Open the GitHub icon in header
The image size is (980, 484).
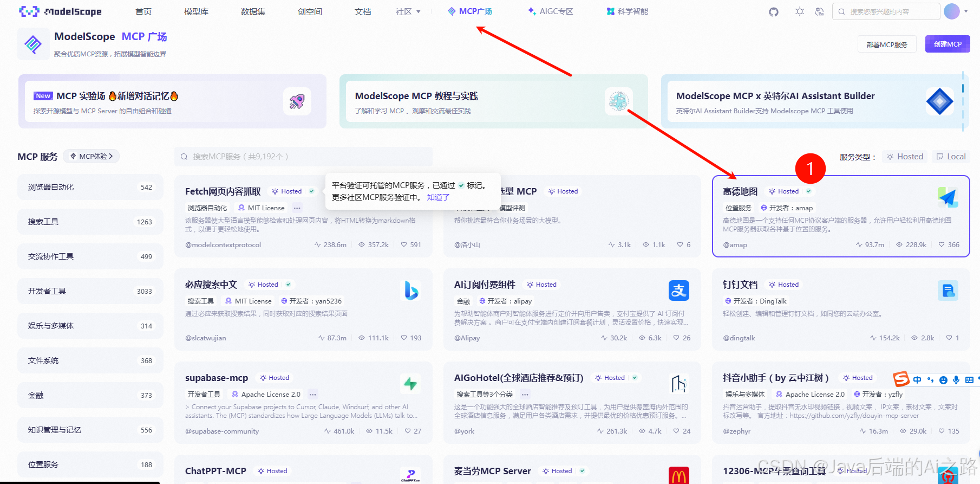[x=774, y=11]
